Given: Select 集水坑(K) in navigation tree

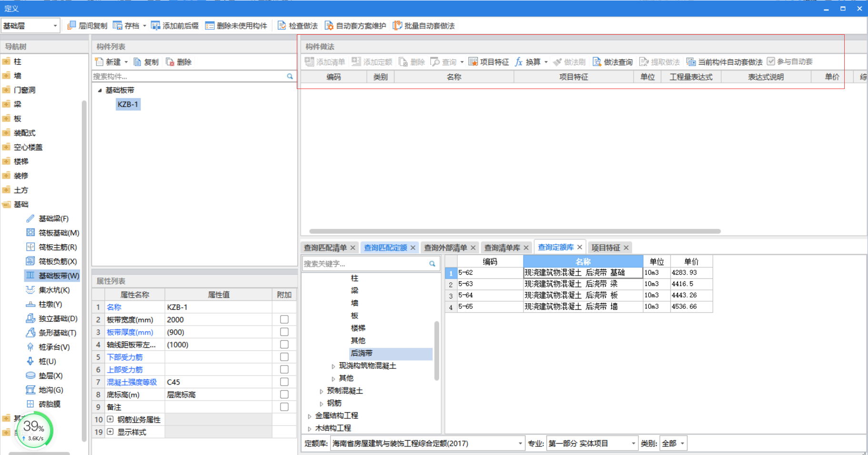Looking at the screenshot, I should tap(54, 290).
